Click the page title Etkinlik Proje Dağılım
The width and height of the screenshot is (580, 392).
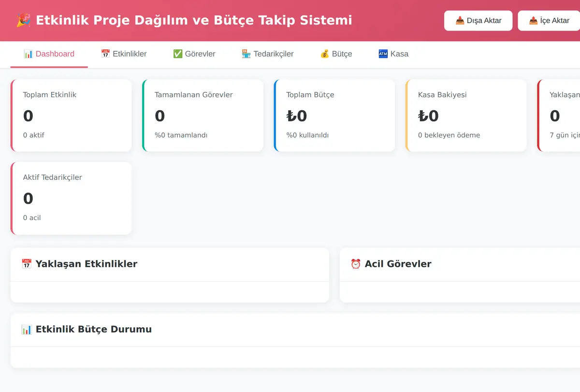[184, 21]
